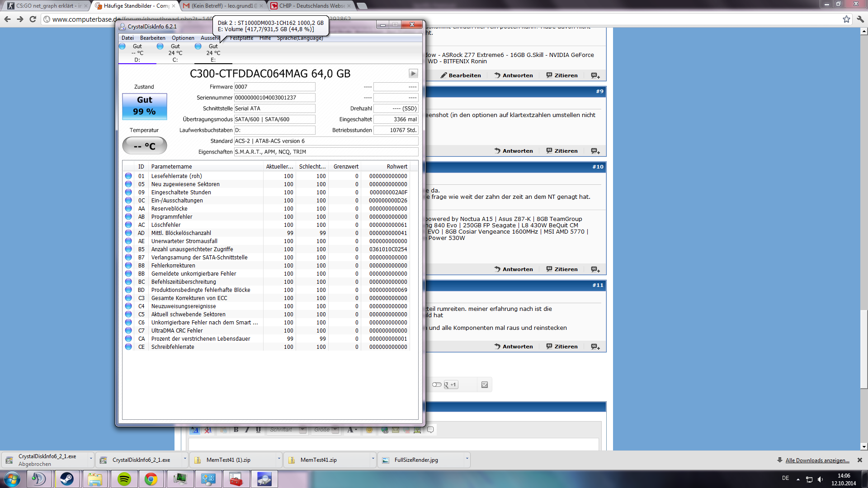Expand CrystalDiskInfo6_2_1.exe download options arrow
This screenshot has width=868, height=488.
(184, 459)
